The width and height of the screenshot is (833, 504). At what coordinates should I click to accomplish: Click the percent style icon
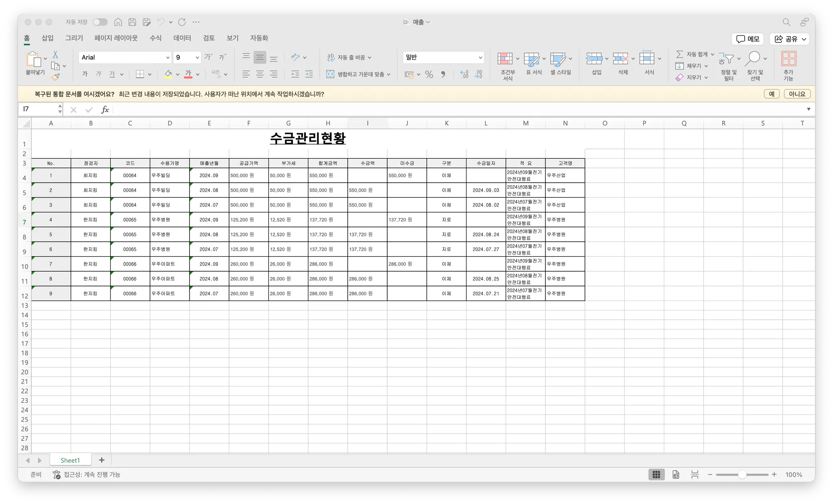[x=429, y=74]
